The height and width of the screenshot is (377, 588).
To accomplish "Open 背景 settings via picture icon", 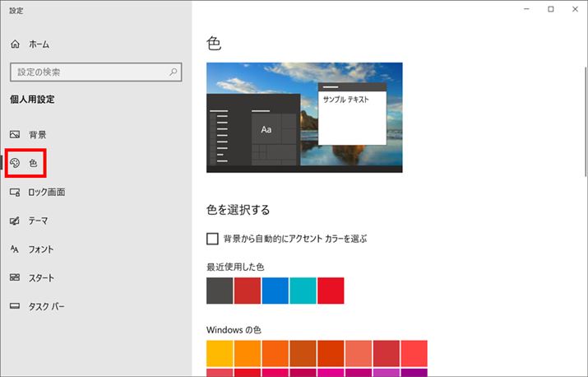I will coord(15,134).
